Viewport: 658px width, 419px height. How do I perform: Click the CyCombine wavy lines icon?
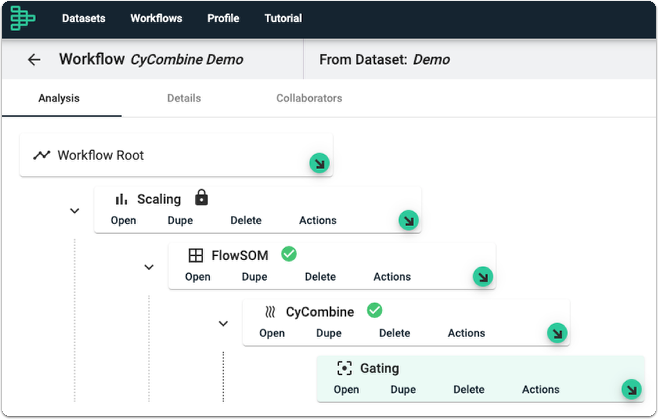coord(270,312)
